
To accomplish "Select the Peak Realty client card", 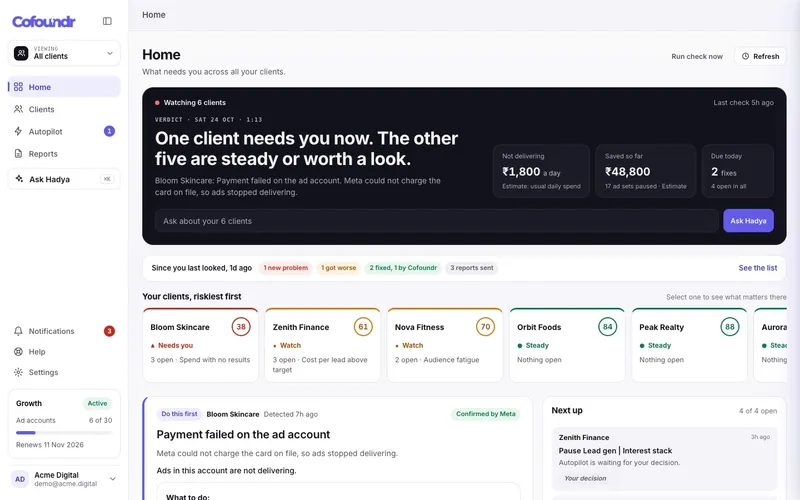I will pos(689,345).
